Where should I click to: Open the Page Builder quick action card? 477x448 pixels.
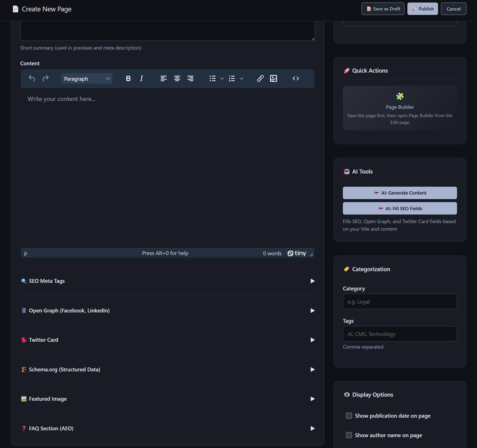tap(400, 108)
